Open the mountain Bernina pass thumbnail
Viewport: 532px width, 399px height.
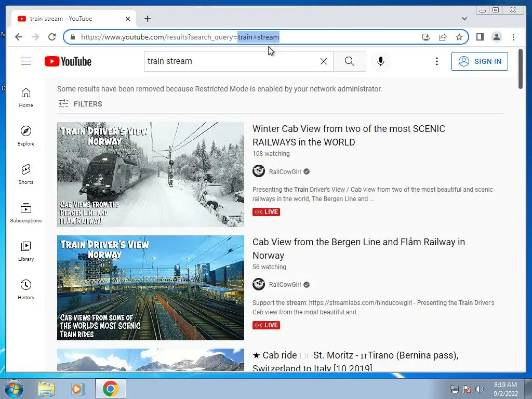(x=151, y=360)
